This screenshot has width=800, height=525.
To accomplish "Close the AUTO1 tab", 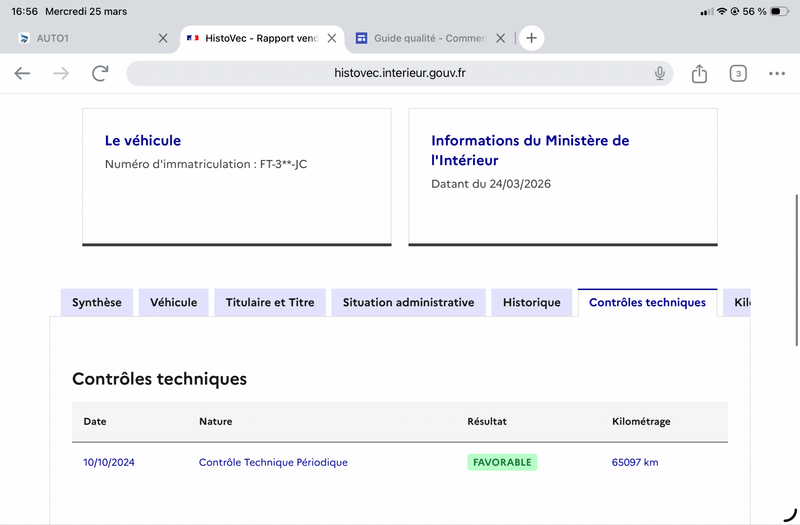I will point(163,38).
